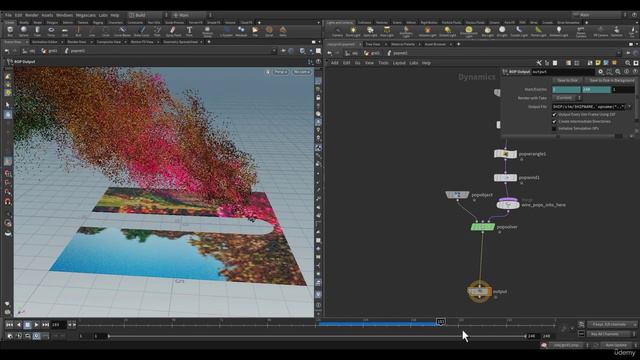This screenshot has width=640, height=360.
Task: Open the No cam viewport dropdown
Action: point(302,72)
